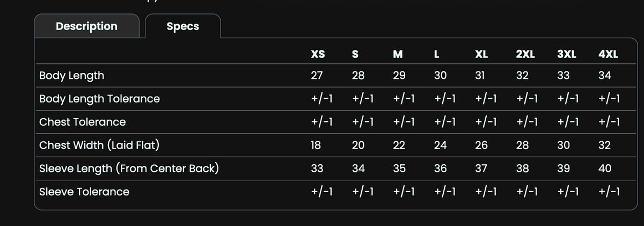Select the Body Length row label
Image resolution: width=644 pixels, height=226 pixels.
72,76
